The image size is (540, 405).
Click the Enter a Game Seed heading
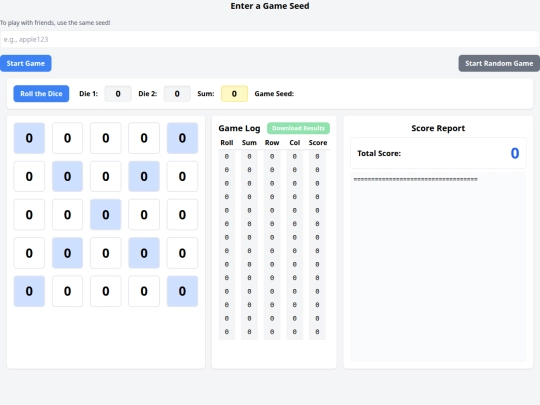pyautogui.click(x=270, y=6)
